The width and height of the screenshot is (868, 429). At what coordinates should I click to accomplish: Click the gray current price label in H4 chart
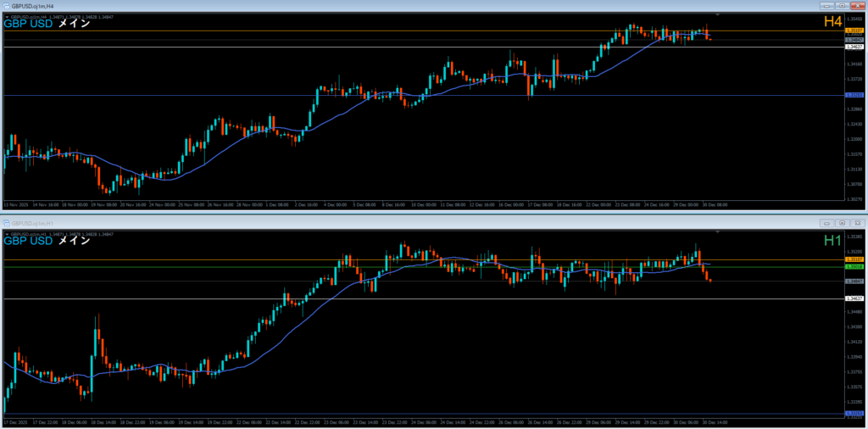tap(854, 39)
